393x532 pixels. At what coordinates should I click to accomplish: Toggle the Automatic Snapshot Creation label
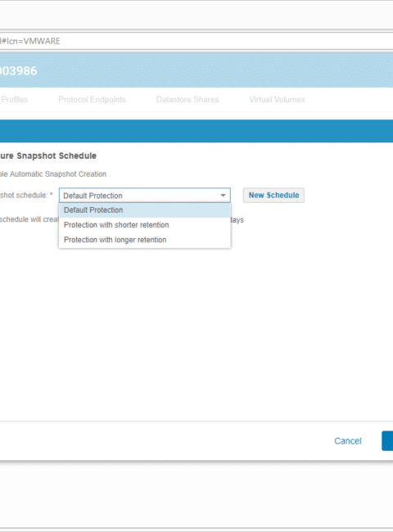(x=53, y=174)
